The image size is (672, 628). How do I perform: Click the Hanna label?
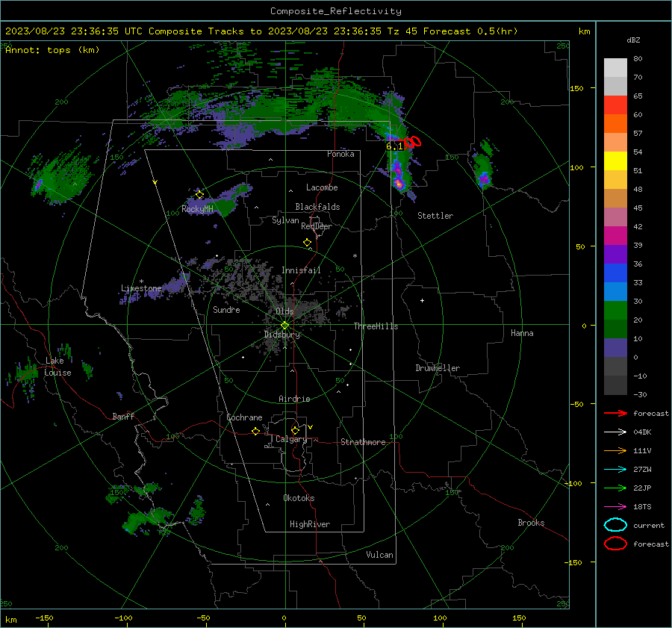pos(522,333)
